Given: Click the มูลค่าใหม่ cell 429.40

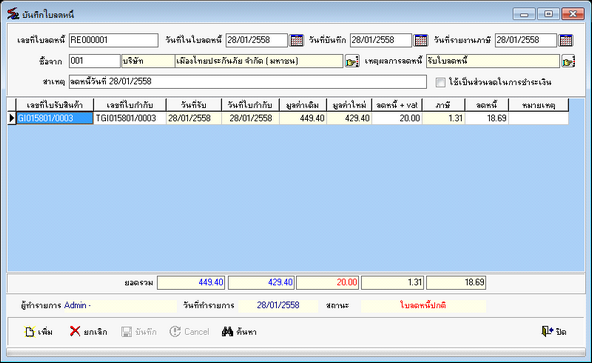Looking at the screenshot, I should [x=349, y=118].
